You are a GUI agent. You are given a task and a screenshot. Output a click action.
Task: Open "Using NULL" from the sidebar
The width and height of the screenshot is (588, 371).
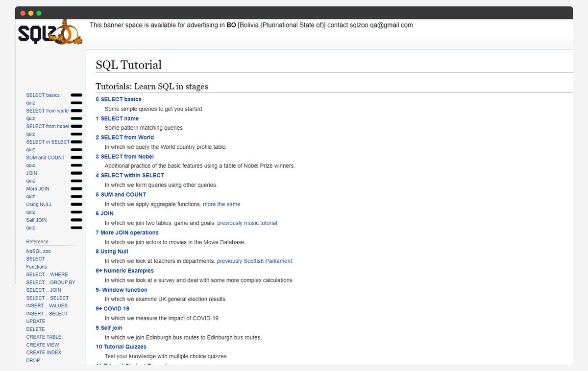click(39, 204)
